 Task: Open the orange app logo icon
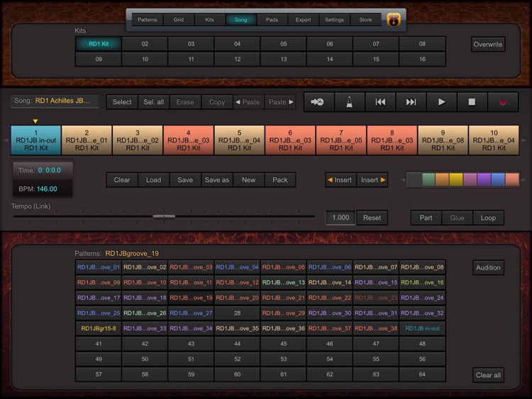[x=394, y=20]
